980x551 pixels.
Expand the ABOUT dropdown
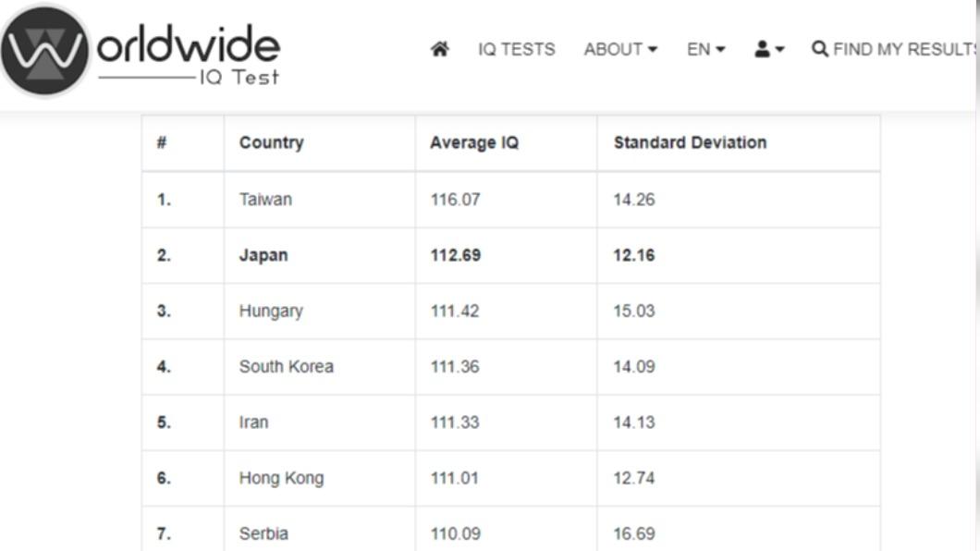[620, 49]
